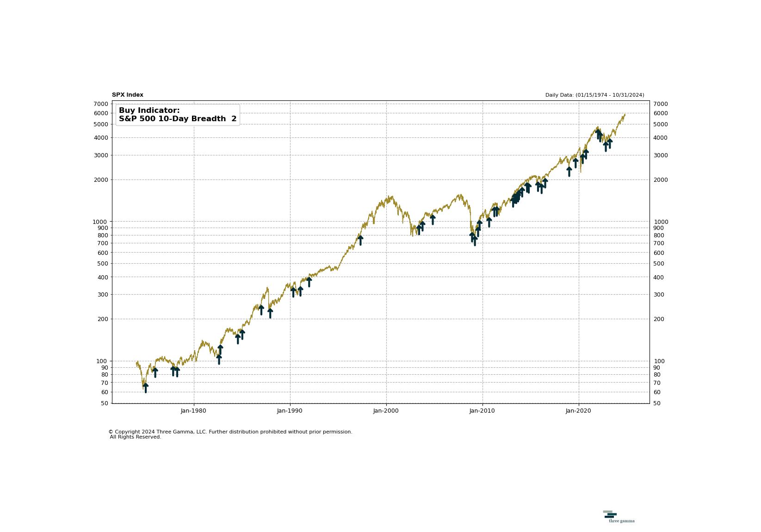The height and width of the screenshot is (532, 761).
Task: Select the Jan-2000 x-axis label
Action: pos(386,411)
